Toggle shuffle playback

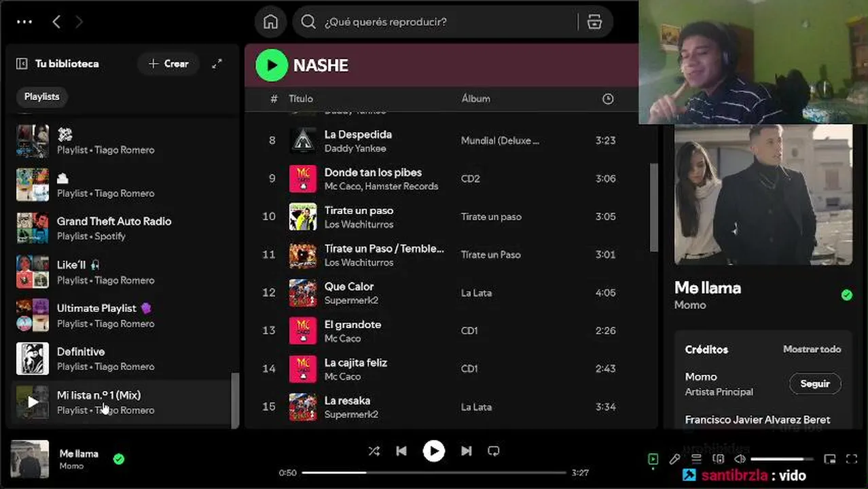coord(374,451)
